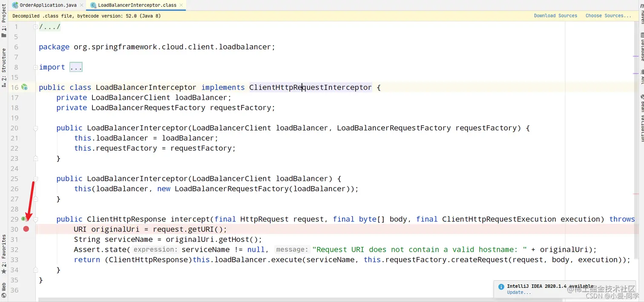Click the class file icon on LoadBalancerInterceptor tab
Viewport: 644px width, 302px height.
click(93, 5)
